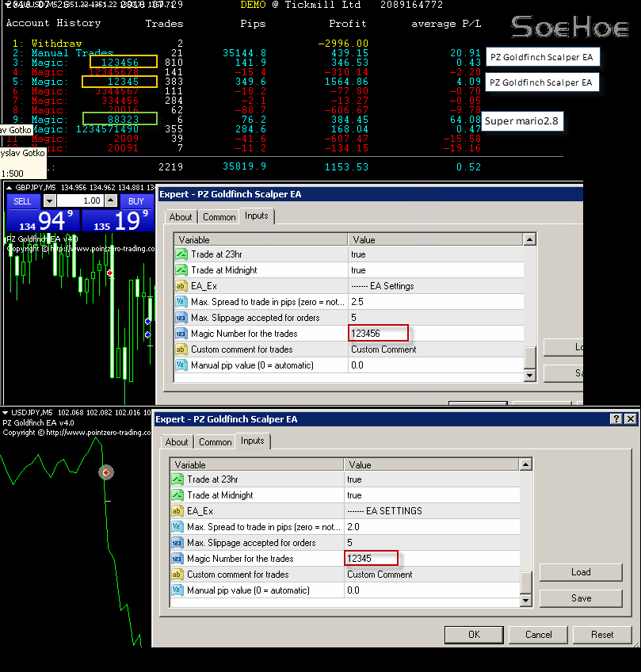
Task: Click the circled red trade arrow on USDJPY chart
Action: click(105, 472)
